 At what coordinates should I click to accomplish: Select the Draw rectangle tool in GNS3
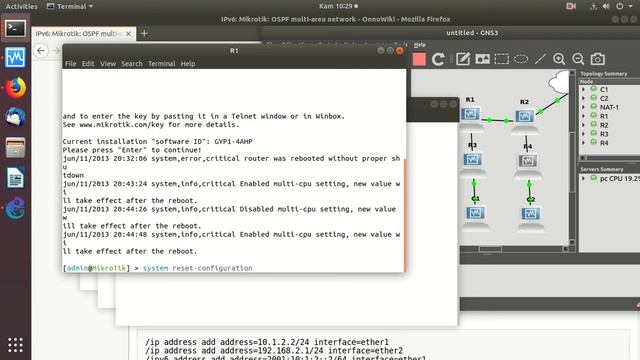[502, 59]
